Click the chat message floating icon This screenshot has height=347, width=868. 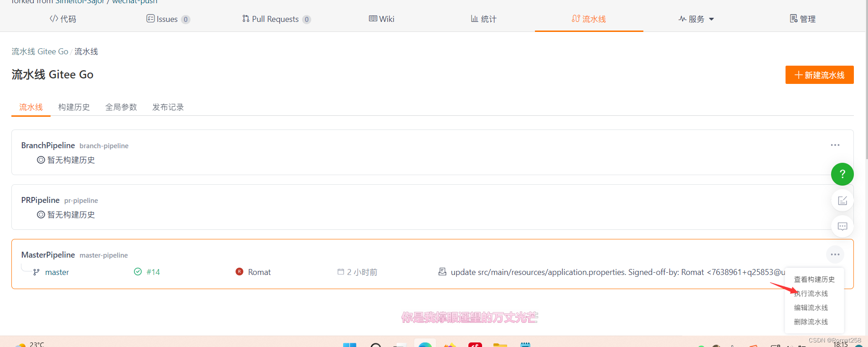coord(842,227)
